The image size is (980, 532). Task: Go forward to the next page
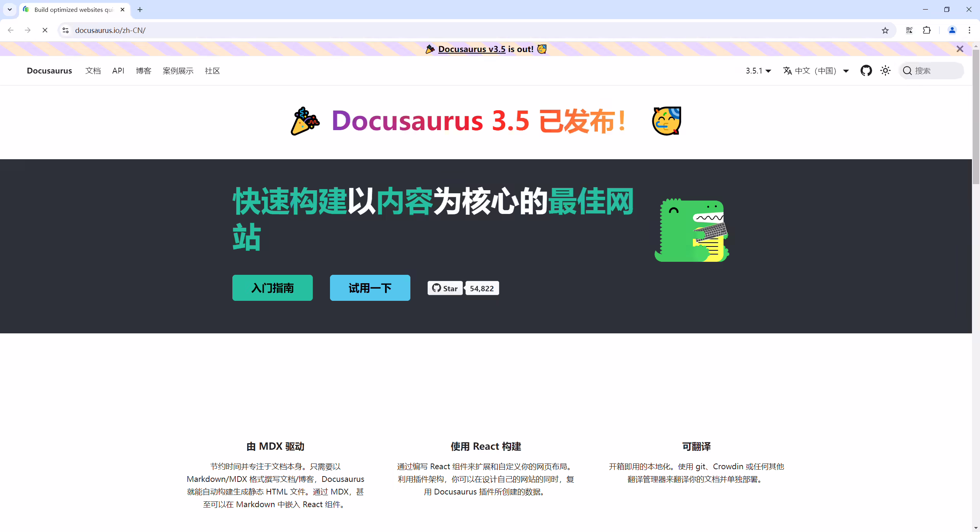28,30
